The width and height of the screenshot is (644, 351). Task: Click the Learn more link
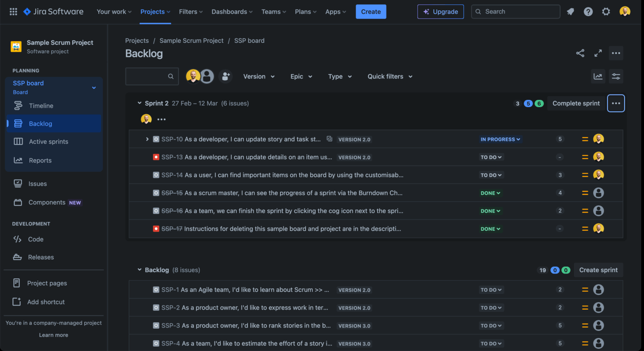coord(54,335)
